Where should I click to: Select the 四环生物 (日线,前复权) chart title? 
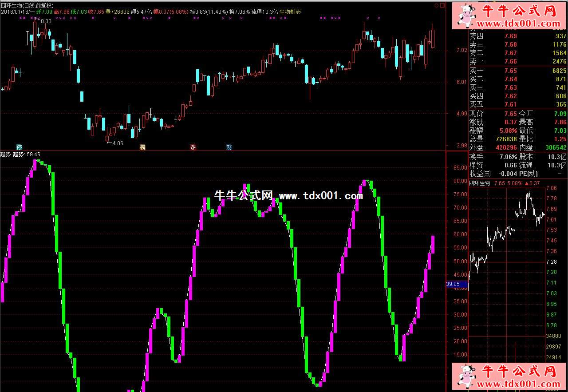coord(31,5)
